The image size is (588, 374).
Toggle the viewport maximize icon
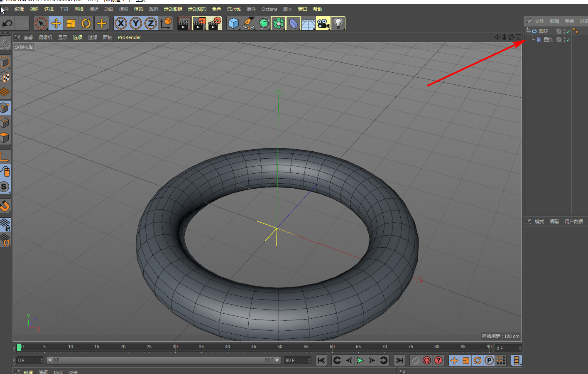point(518,37)
